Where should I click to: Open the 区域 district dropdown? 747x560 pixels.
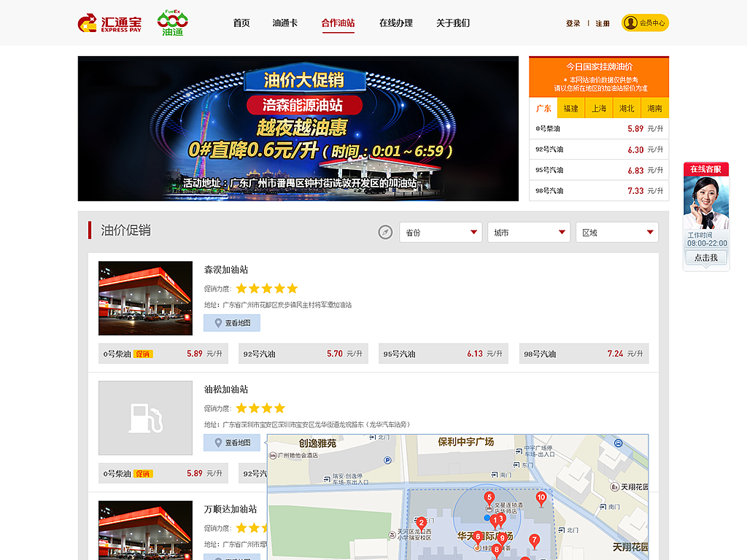click(617, 233)
